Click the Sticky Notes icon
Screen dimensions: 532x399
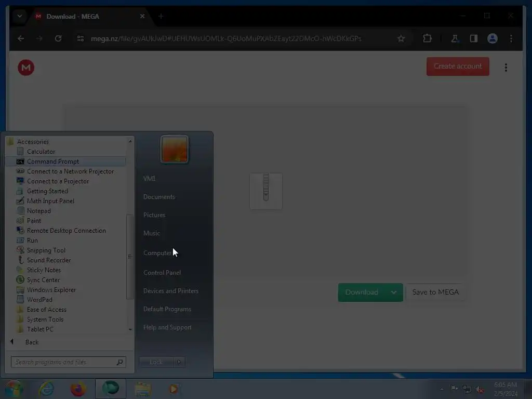(20, 270)
